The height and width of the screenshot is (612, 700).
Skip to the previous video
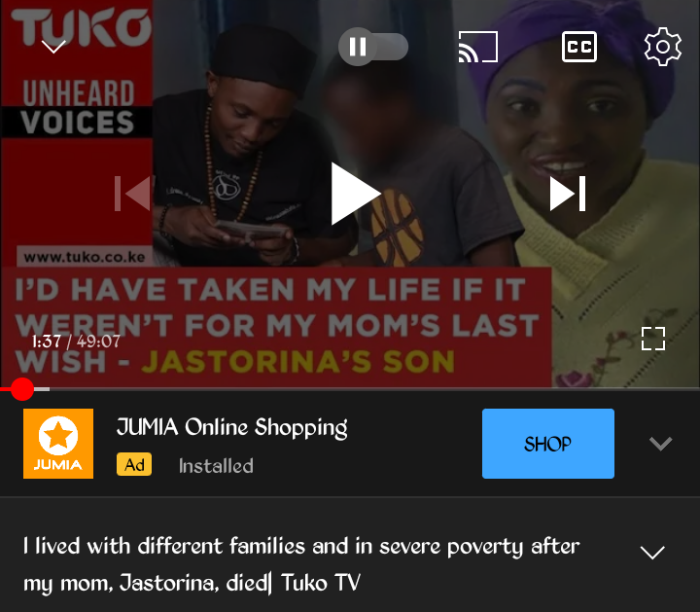click(x=132, y=194)
